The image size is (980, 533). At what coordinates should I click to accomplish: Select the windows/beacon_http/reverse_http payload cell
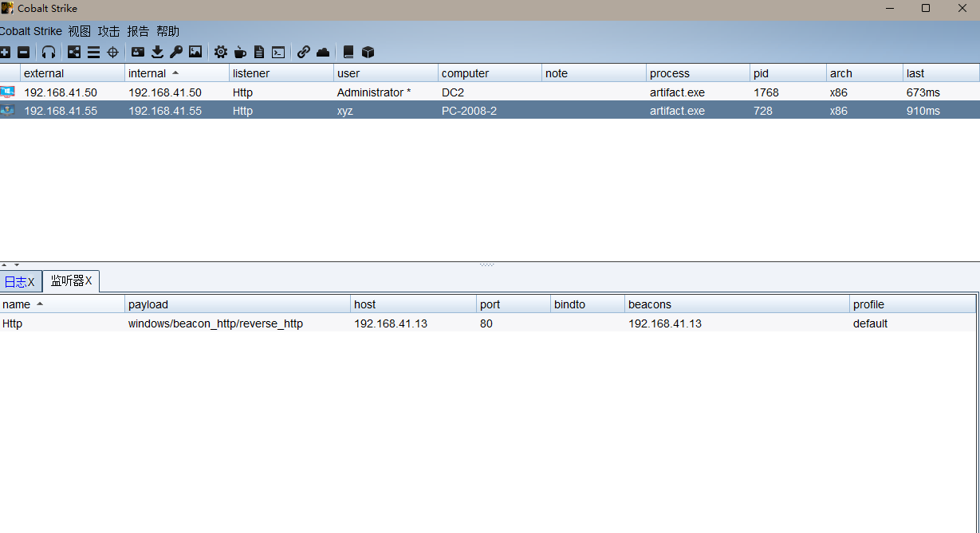pos(238,323)
